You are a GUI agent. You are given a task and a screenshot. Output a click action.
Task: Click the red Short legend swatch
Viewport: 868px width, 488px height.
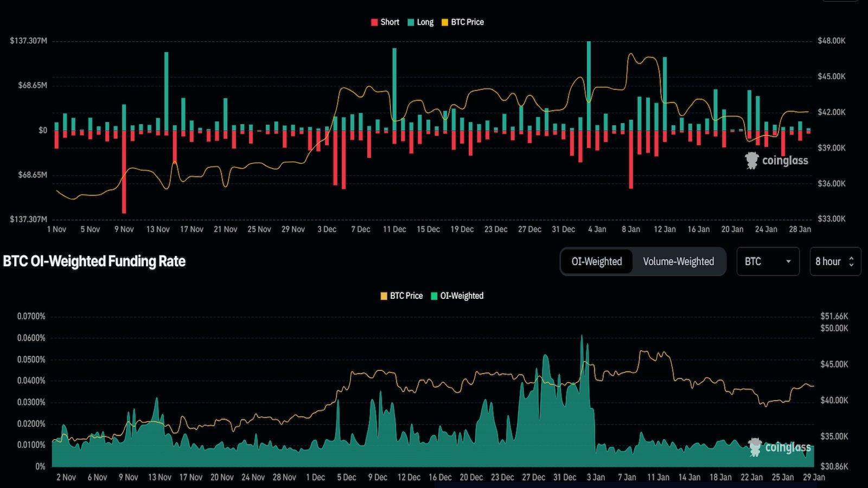pos(373,22)
